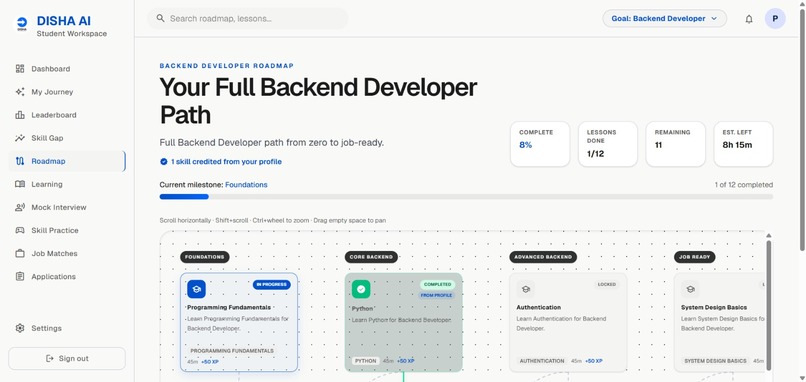806x382 pixels.
Task: Click the search magnifier icon
Action: (x=160, y=19)
